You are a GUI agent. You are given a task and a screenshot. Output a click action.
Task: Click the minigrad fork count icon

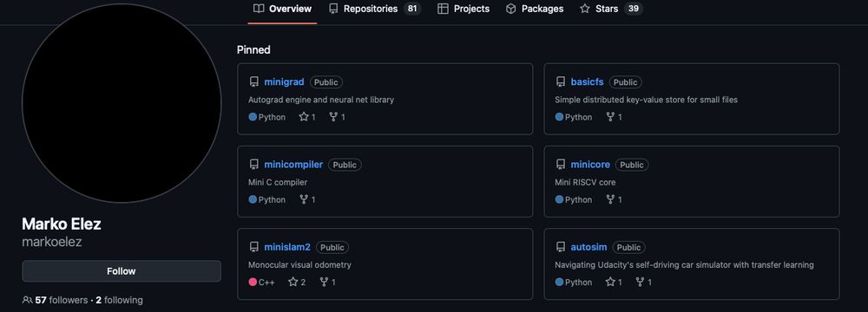click(x=333, y=117)
